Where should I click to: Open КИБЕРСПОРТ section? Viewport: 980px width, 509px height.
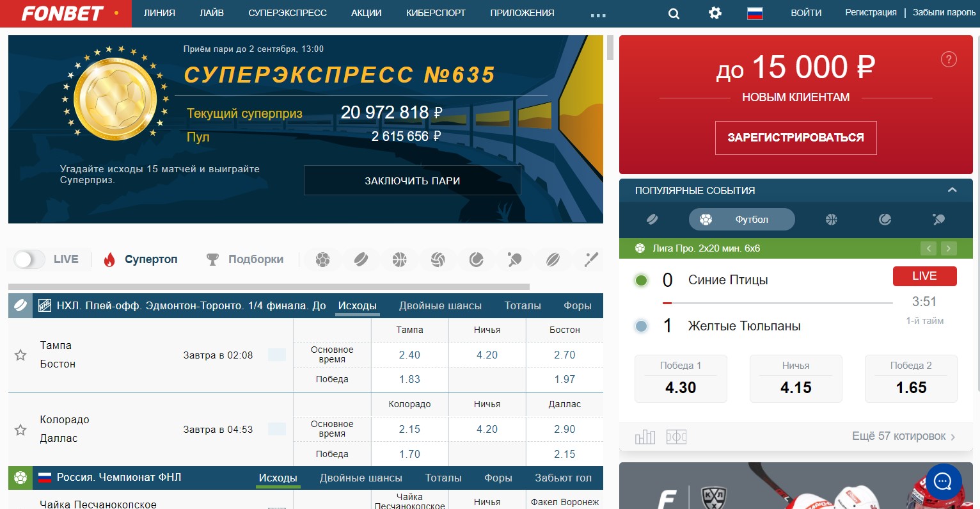(x=436, y=13)
